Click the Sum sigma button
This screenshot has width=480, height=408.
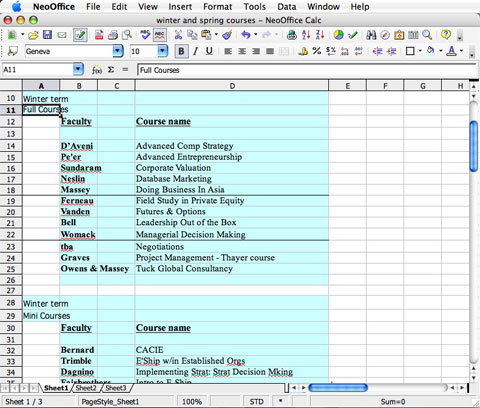[111, 69]
